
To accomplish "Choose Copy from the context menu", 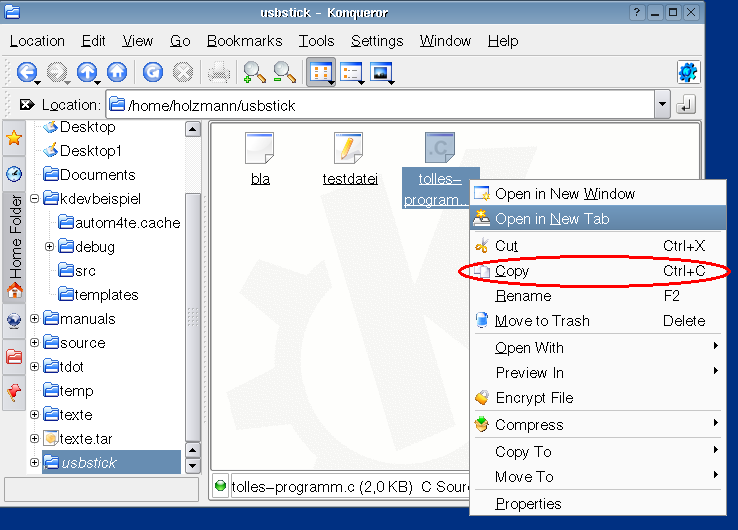I will [598, 271].
